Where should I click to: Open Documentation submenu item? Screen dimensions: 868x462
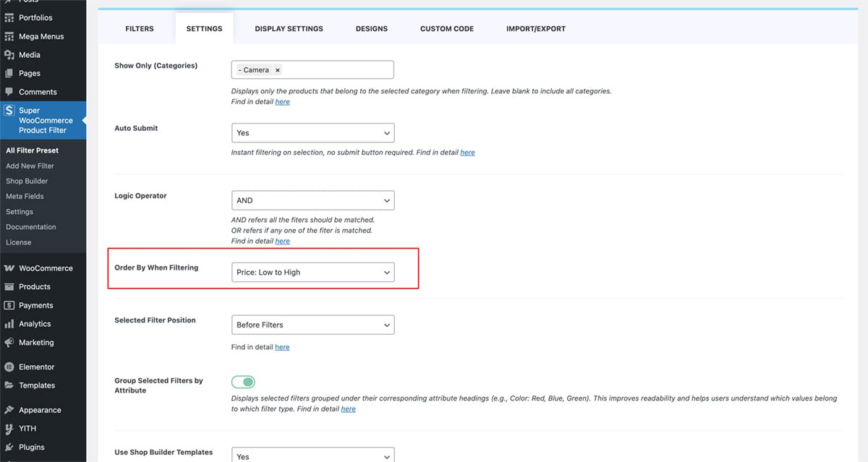click(31, 227)
